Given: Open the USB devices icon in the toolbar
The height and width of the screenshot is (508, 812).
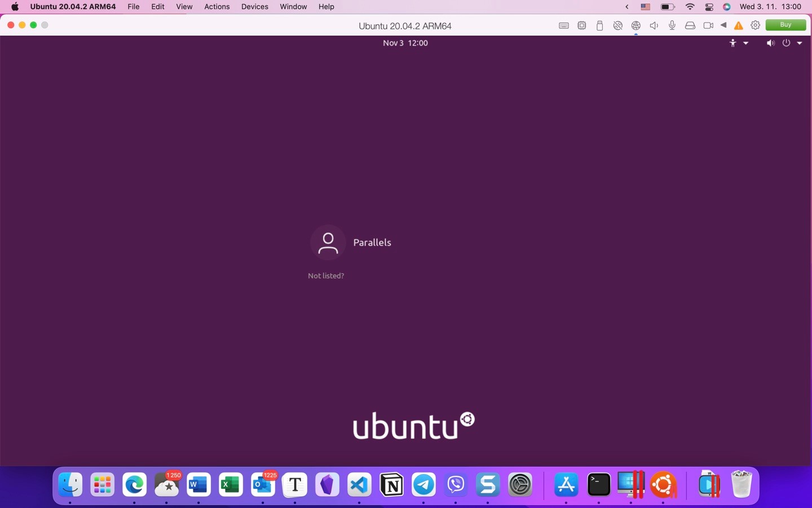Looking at the screenshot, I should point(599,25).
